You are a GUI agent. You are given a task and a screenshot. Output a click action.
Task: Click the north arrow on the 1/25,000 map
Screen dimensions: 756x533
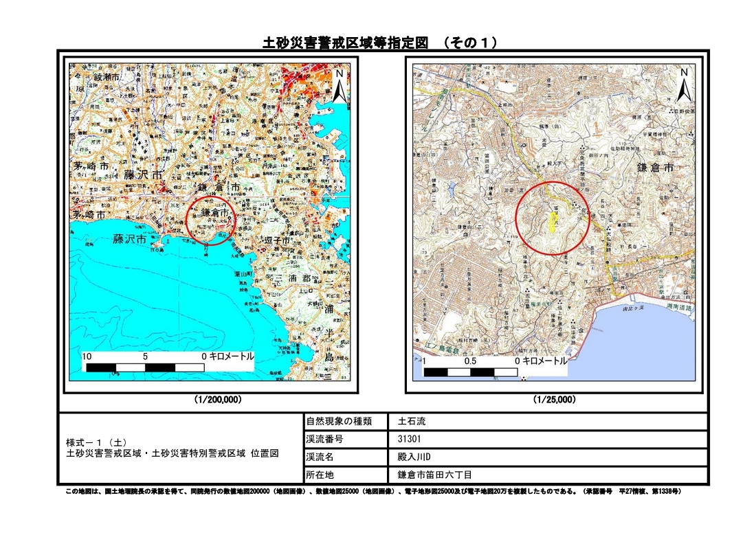(683, 86)
